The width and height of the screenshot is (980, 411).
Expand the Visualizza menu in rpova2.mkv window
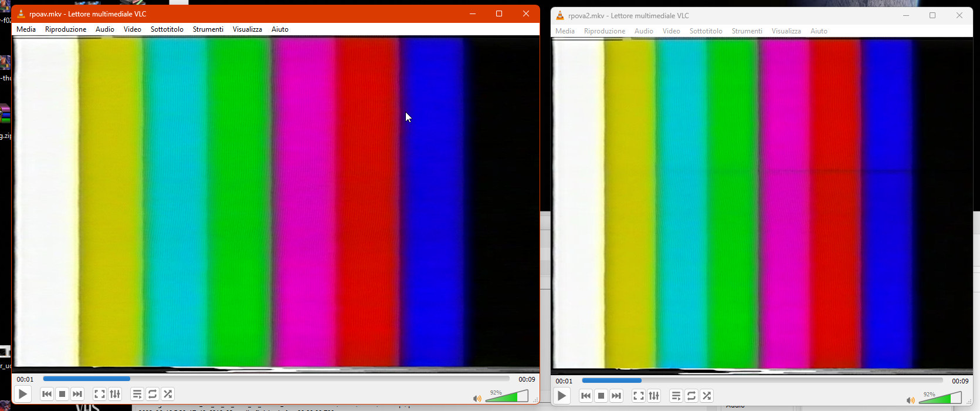tap(786, 31)
